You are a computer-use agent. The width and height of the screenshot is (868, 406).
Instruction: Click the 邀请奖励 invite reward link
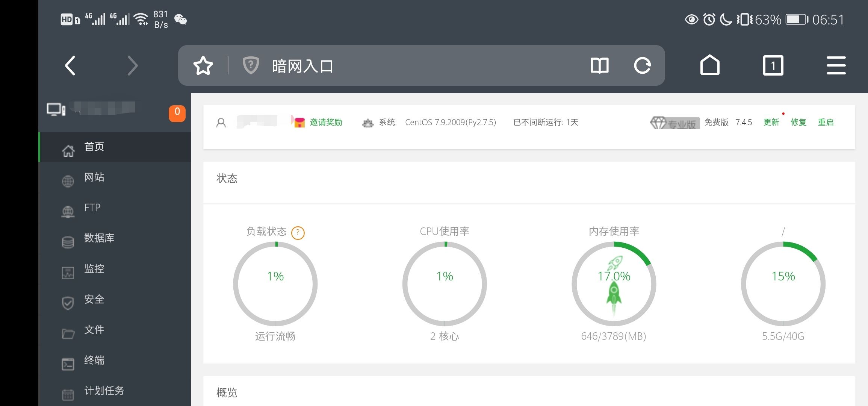tap(325, 123)
